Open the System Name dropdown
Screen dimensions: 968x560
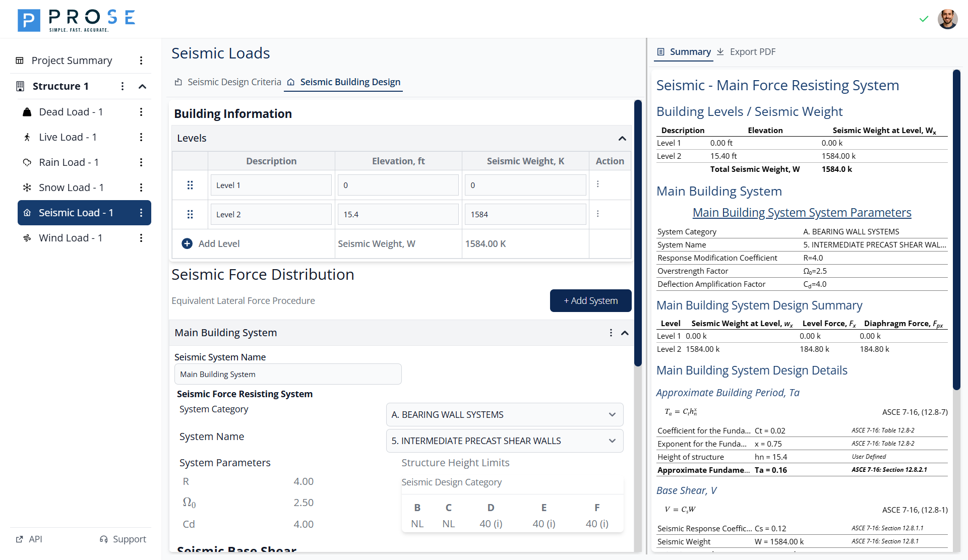(504, 441)
